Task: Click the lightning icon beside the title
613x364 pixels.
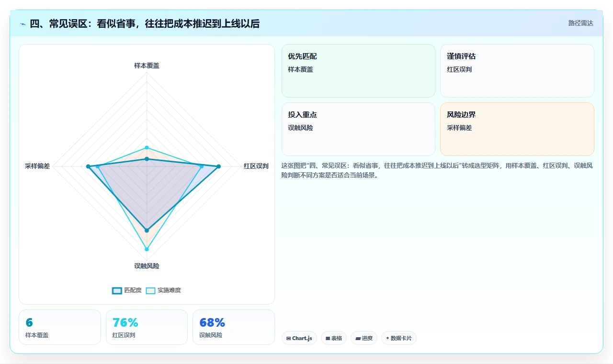Action: click(x=23, y=23)
